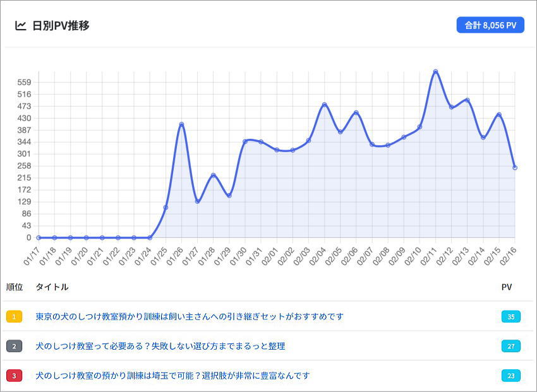Image resolution: width=537 pixels, height=392 pixels.
Task: Click the line chart icon beside 日別PV推移
Action: tap(21, 25)
